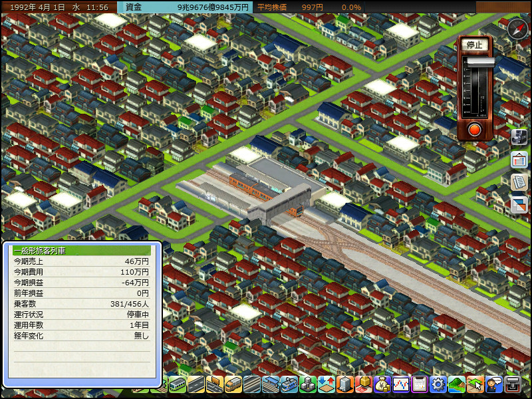Open the green terrain map icon
Screen dimensions: 532x399
[457, 384]
